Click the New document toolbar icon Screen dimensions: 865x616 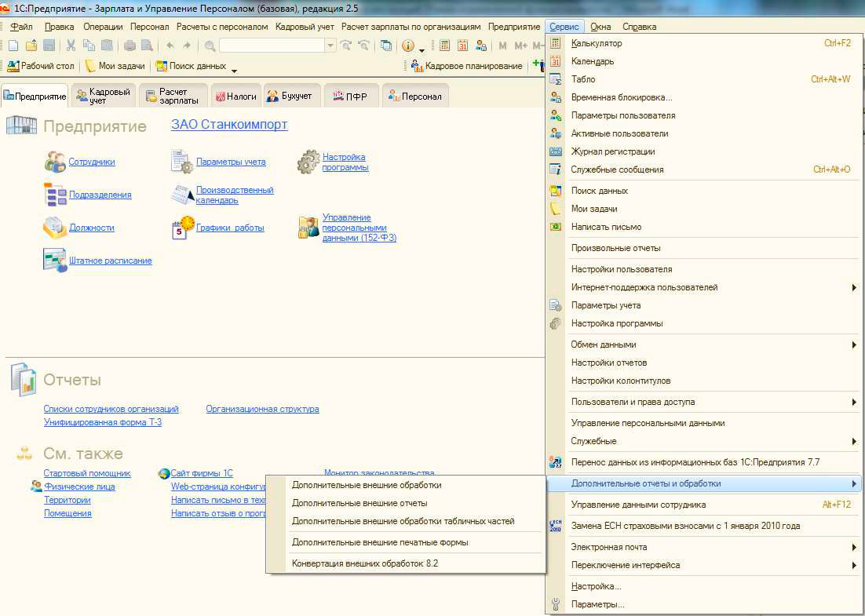coord(13,46)
